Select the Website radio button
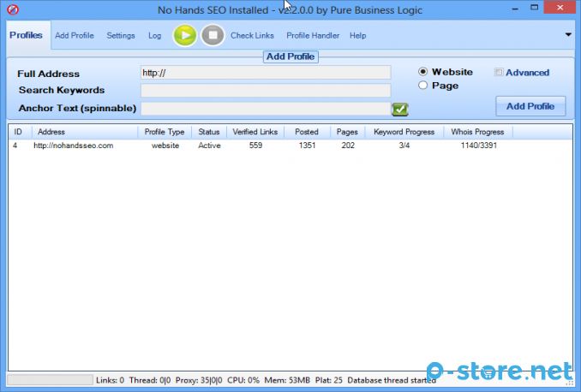 pyautogui.click(x=423, y=72)
